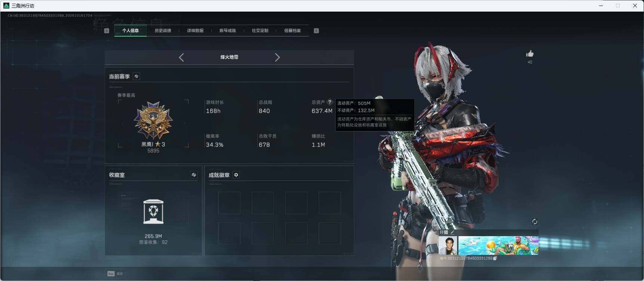Click the 637.4M total assets value
The height and width of the screenshot is (281, 644).
[322, 111]
